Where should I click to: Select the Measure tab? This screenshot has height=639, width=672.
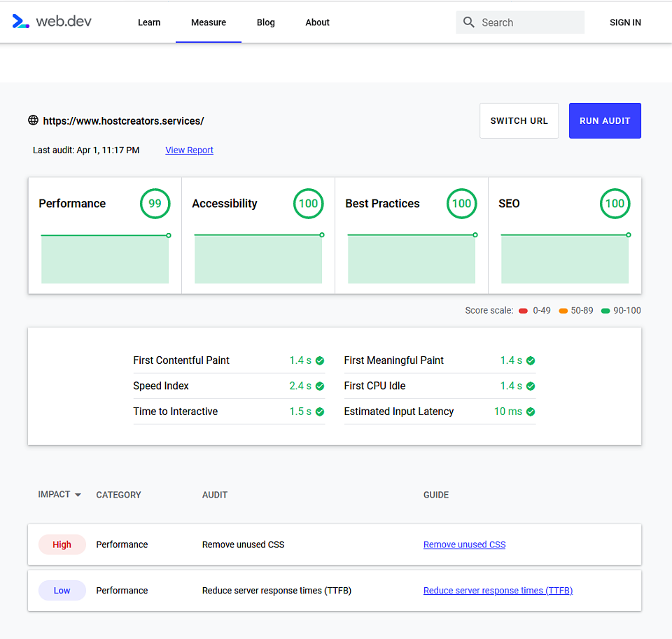[209, 22]
